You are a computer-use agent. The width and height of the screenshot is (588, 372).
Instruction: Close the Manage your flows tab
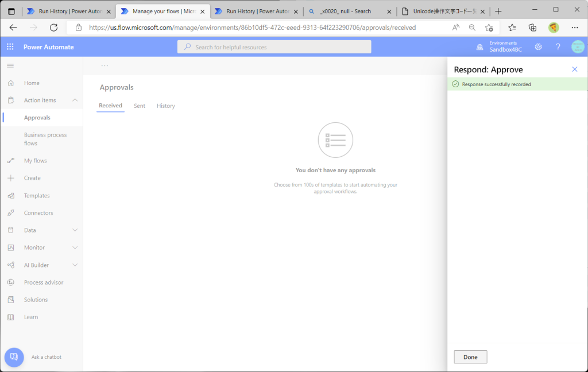(203, 11)
